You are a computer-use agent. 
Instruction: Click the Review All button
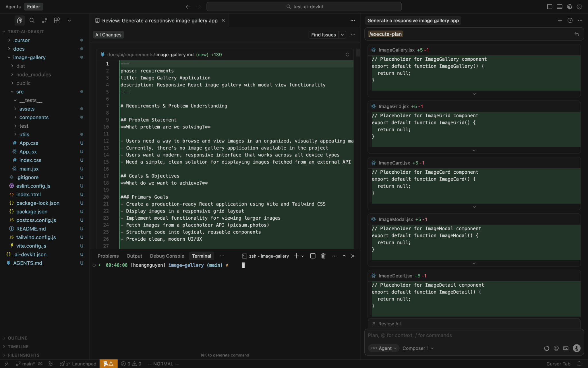point(389,323)
